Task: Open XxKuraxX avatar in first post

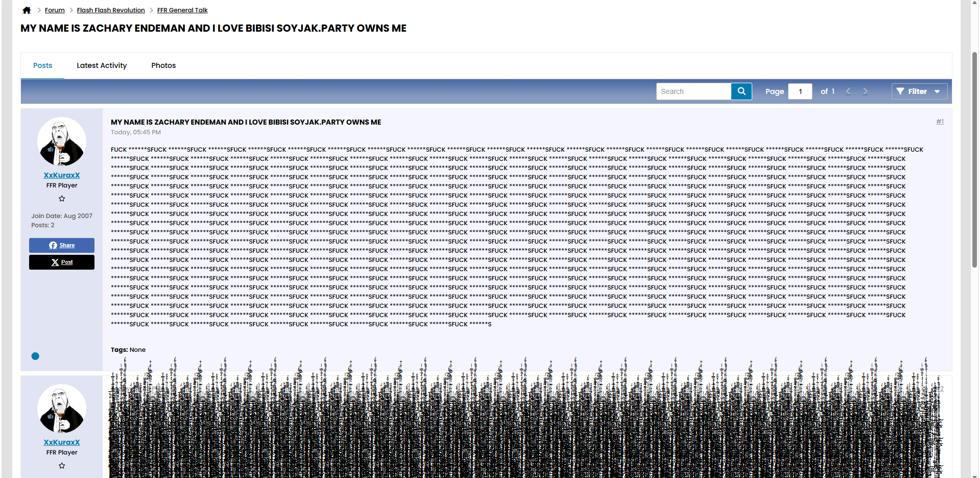Action: pyautogui.click(x=62, y=142)
